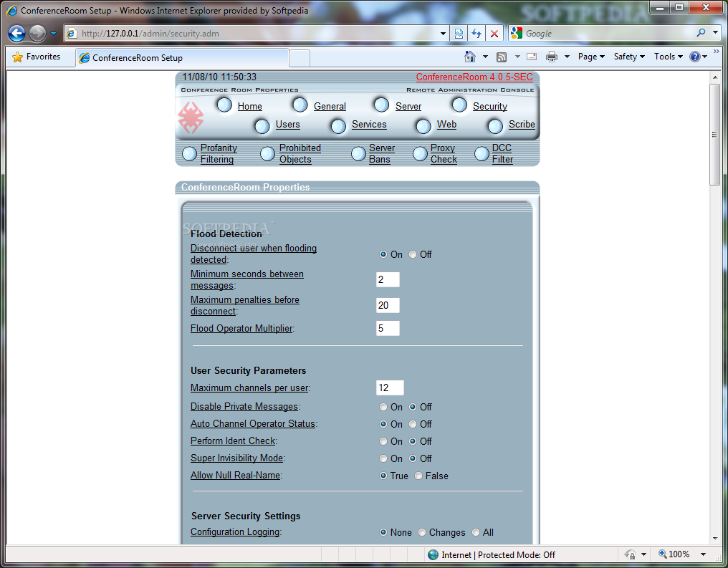Click the Flood Operator Multiplier field

click(388, 329)
